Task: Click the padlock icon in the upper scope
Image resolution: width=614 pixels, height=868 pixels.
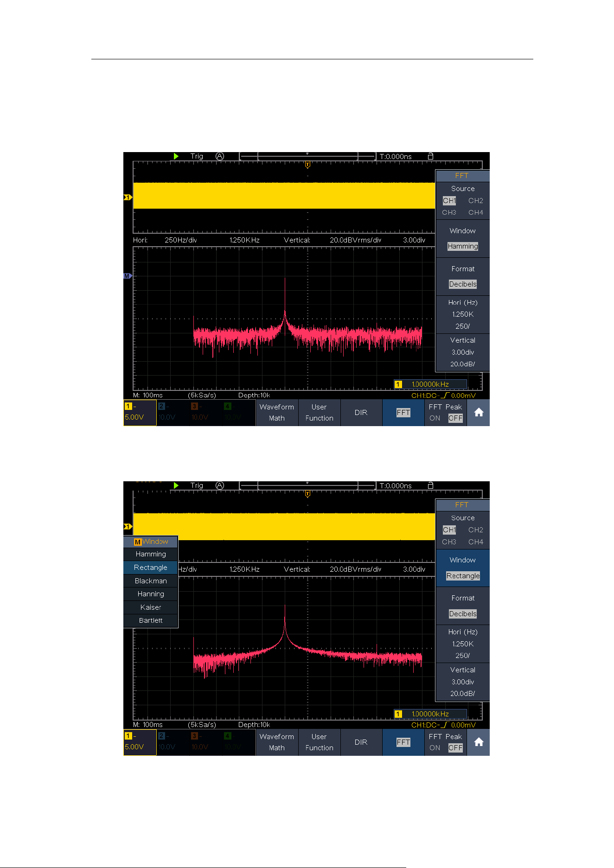Action: (430, 156)
